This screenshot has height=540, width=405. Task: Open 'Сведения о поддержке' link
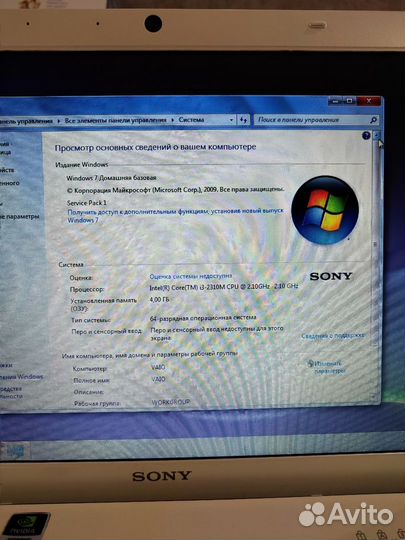333,335
